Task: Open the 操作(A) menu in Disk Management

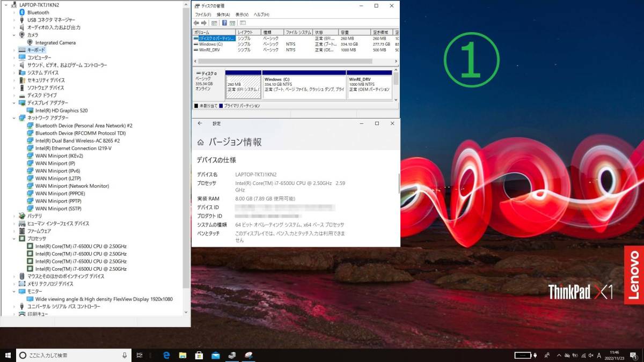Action: point(223,14)
